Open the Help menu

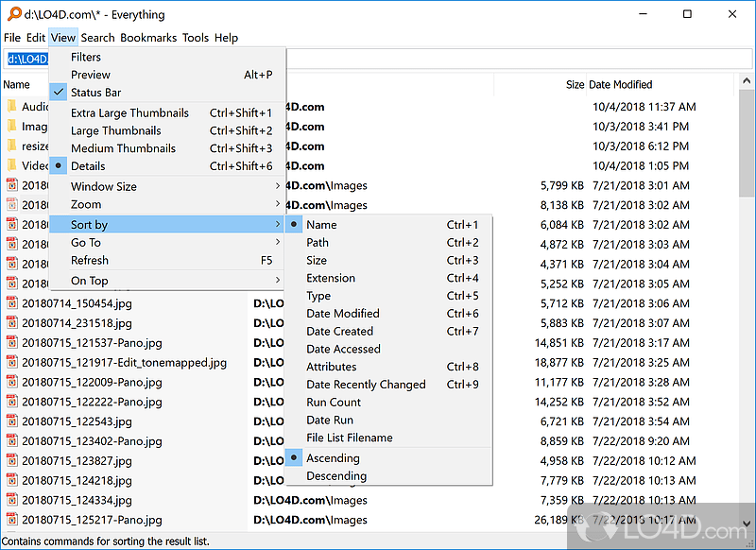(x=226, y=38)
